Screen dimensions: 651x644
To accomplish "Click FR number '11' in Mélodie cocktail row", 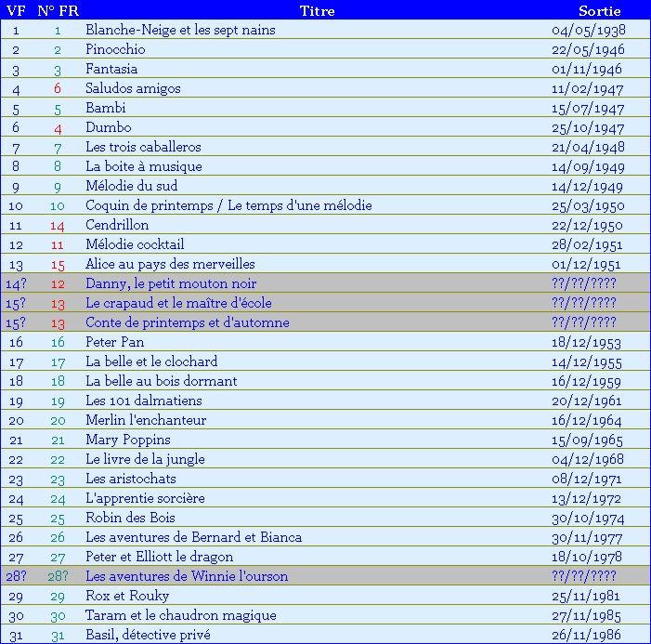I will click(58, 245).
